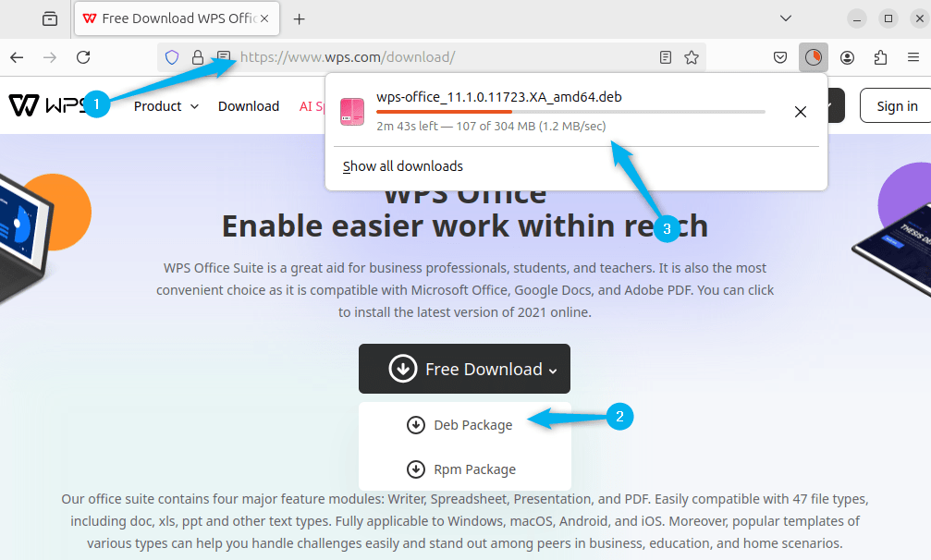This screenshot has width=931, height=560.
Task: Select the Download menu item
Action: [248, 105]
